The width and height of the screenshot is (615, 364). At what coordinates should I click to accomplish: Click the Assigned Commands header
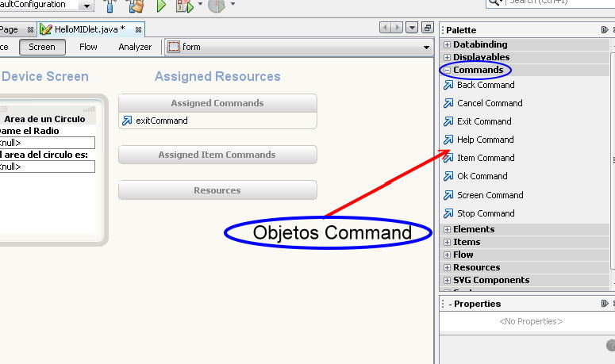coord(217,103)
